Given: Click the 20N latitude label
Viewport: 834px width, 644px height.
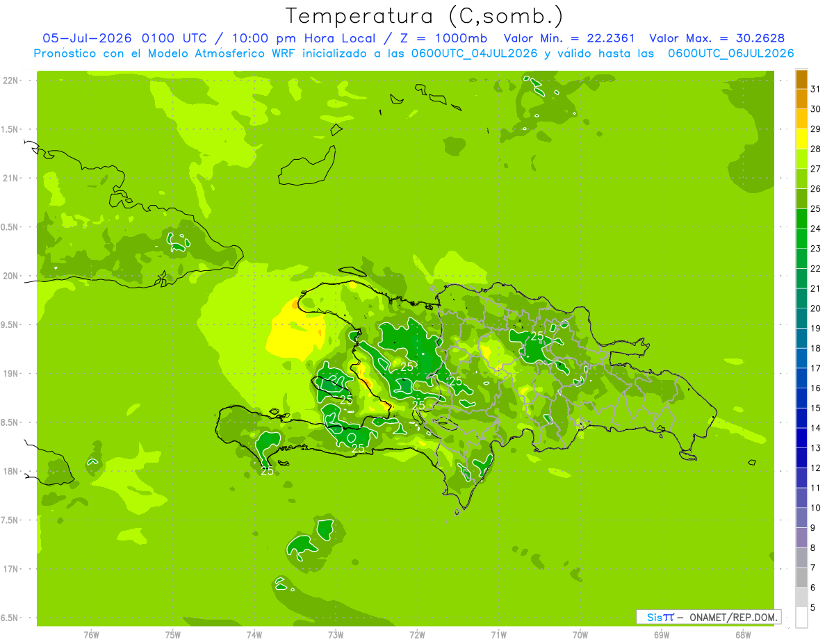Looking at the screenshot, I should pyautogui.click(x=12, y=276).
